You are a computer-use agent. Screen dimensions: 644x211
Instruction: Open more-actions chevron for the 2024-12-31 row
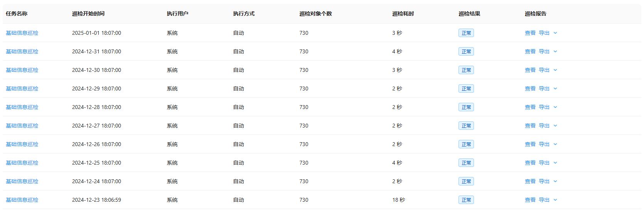555,51
